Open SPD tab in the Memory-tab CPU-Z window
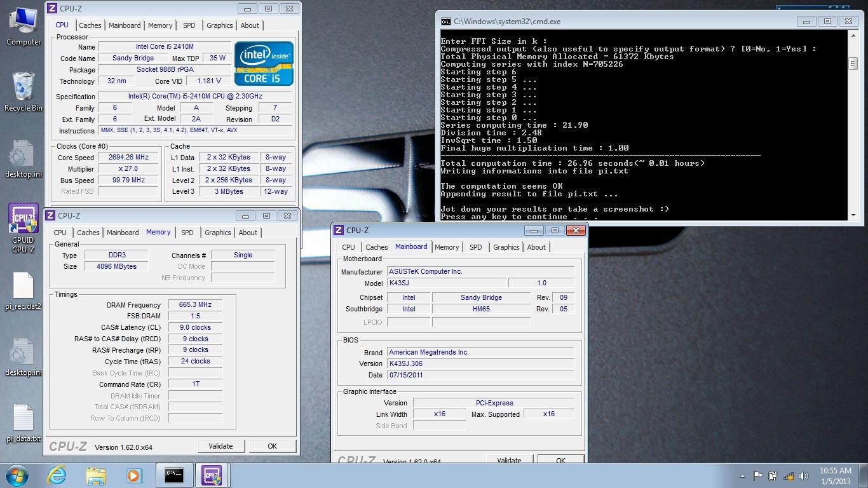This screenshot has height=488, width=868. [187, 233]
